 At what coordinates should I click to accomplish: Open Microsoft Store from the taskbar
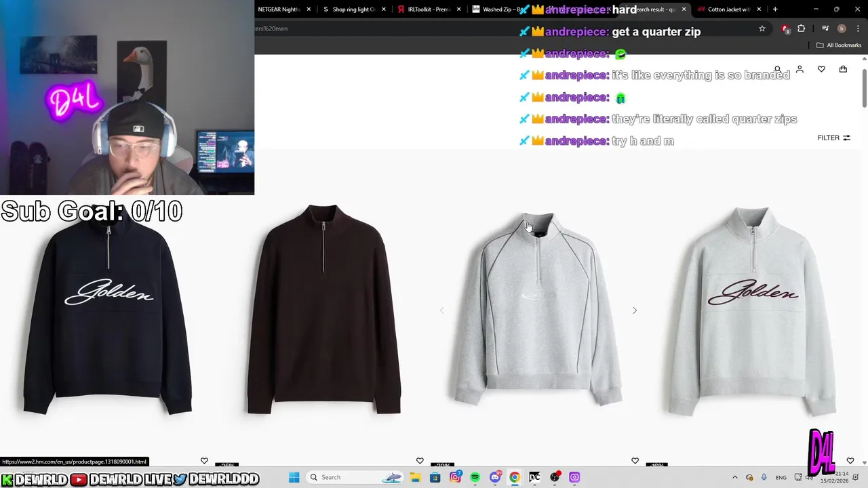point(435,477)
